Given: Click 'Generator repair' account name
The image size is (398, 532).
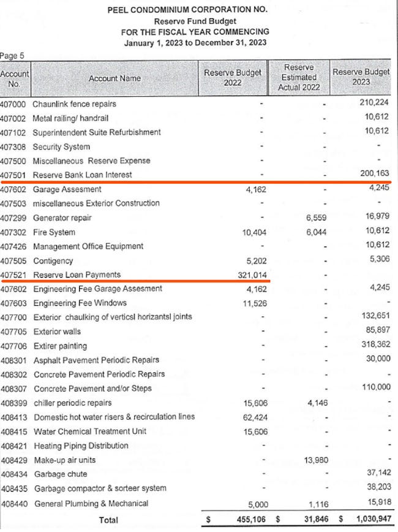Looking at the screenshot, I should pos(62,218).
